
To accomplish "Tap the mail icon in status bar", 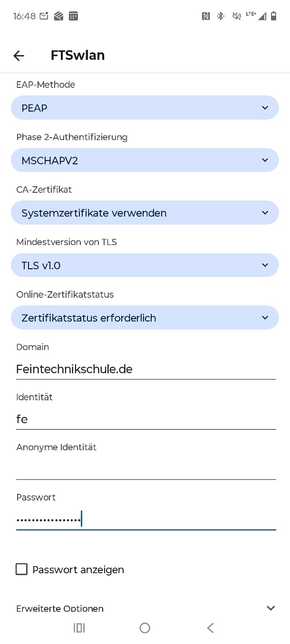I will point(44,16).
